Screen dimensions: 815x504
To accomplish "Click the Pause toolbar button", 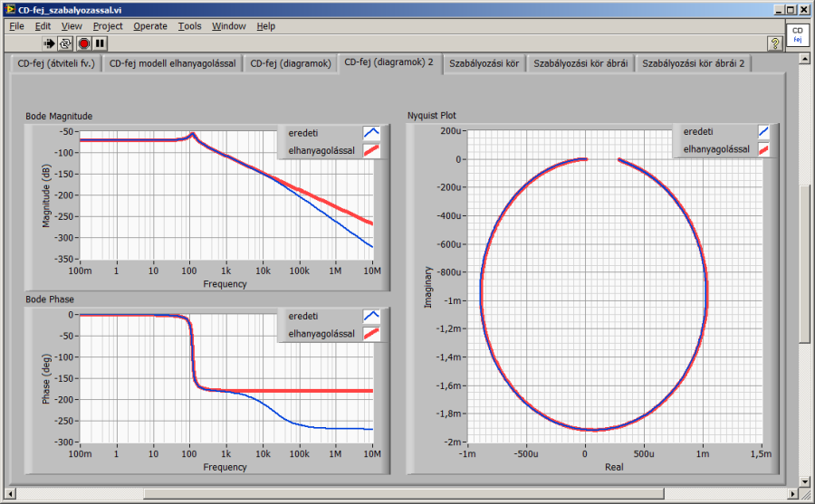I will [100, 43].
